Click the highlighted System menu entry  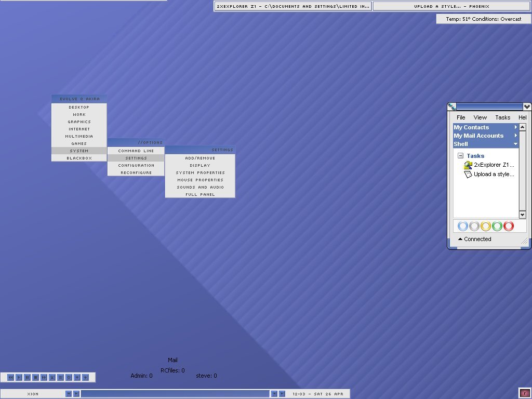click(79, 151)
